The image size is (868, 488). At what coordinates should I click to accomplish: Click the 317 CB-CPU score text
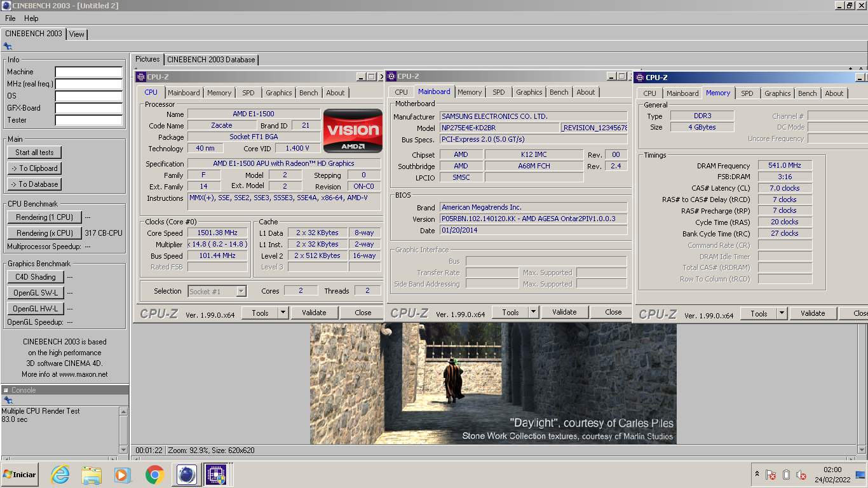[104, 233]
